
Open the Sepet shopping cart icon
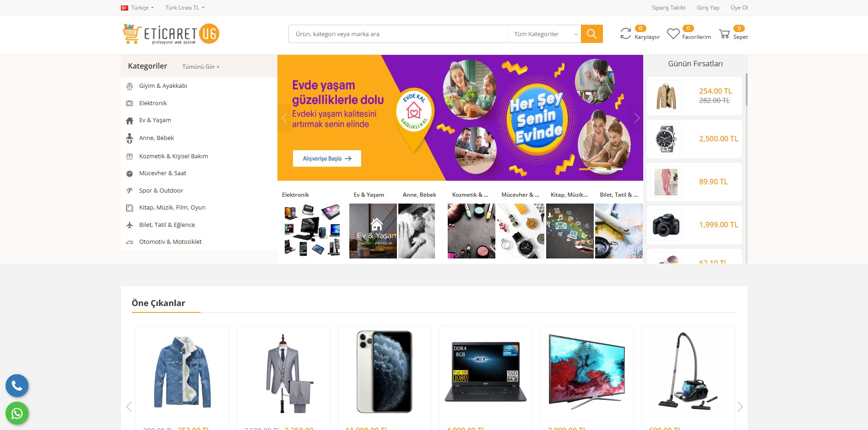724,34
